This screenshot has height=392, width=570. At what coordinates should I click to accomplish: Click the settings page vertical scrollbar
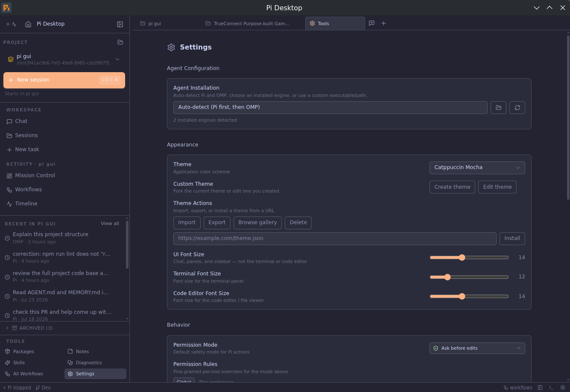568,117
